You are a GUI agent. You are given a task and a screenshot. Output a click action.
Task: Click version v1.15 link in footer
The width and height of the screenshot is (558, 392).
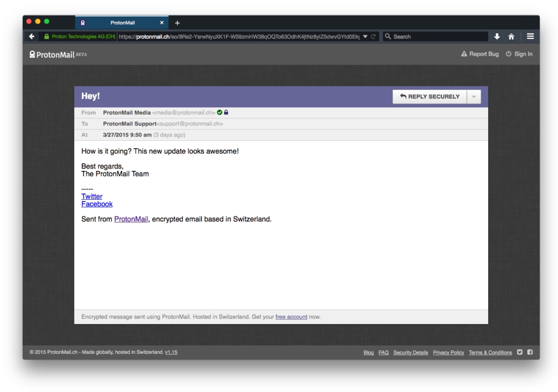pos(171,352)
